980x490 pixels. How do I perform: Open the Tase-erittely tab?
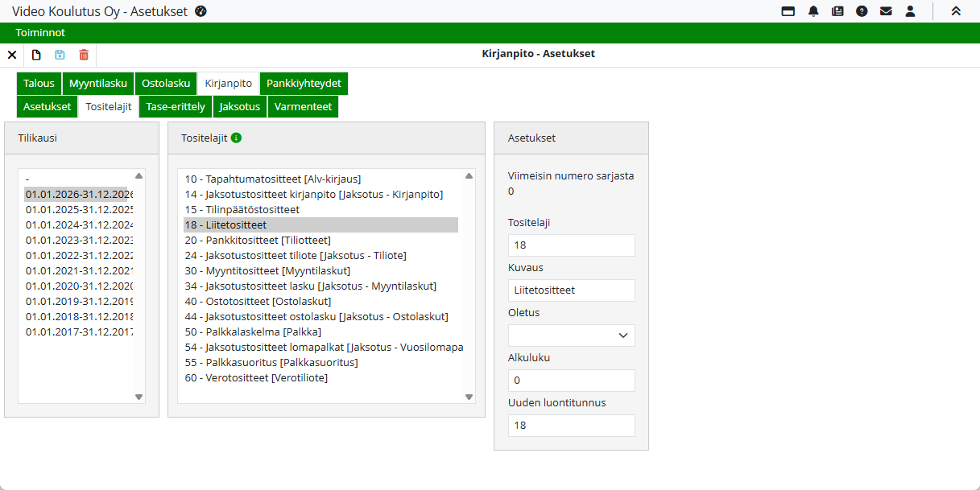[175, 106]
